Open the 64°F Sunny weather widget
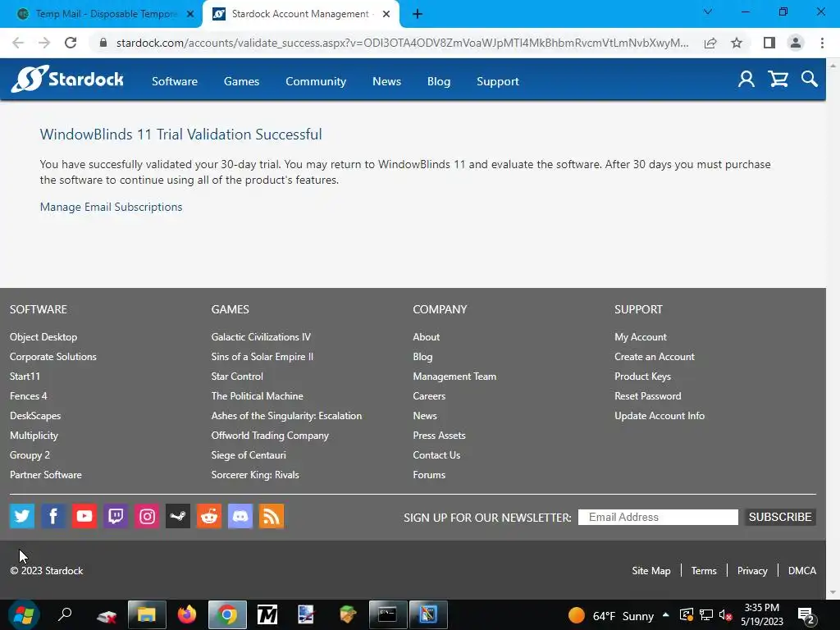 click(610, 615)
